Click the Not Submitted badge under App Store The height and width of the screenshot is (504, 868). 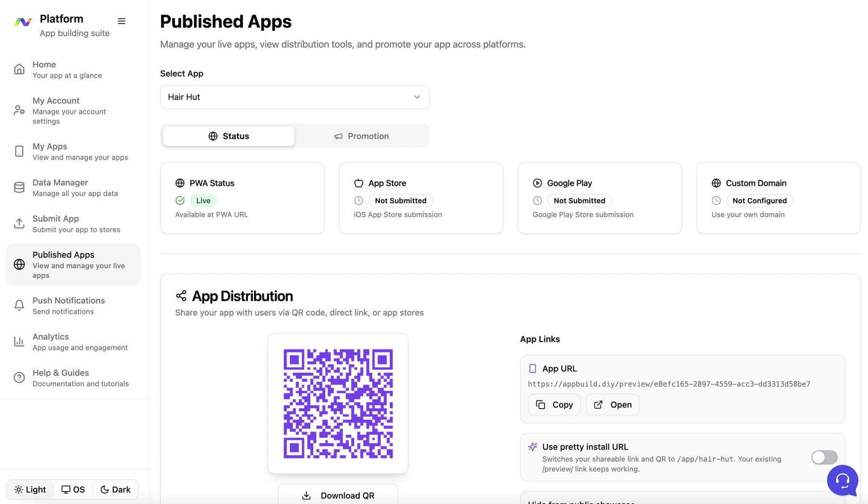click(401, 201)
